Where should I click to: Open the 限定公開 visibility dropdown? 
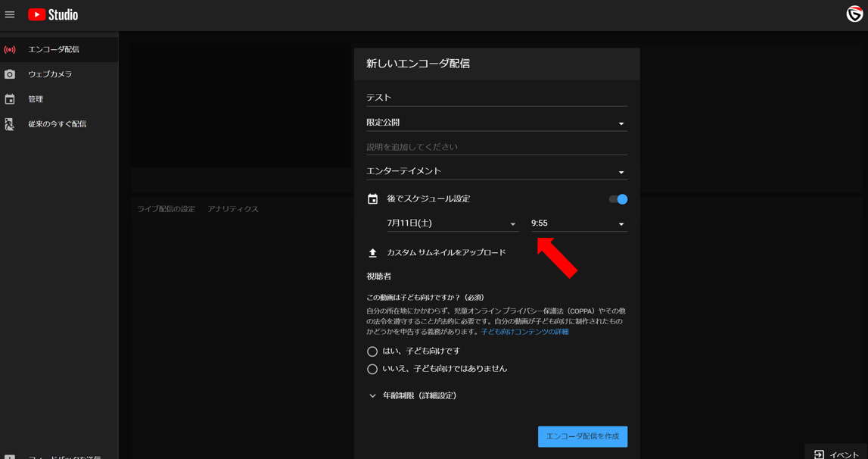coord(496,123)
